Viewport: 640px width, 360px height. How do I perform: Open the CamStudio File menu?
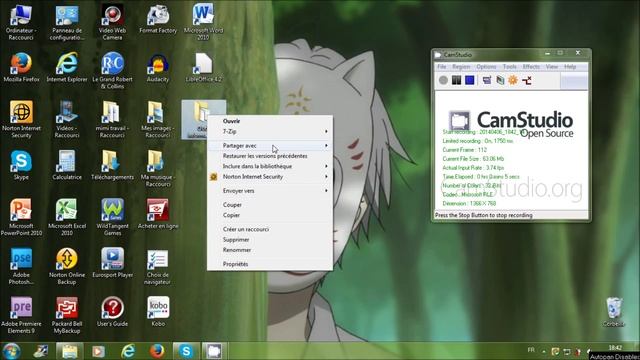pyautogui.click(x=442, y=67)
